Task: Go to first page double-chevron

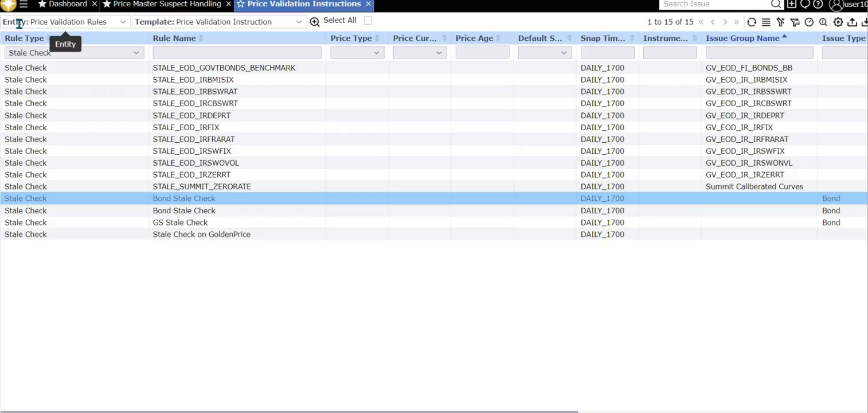Action: click(701, 22)
